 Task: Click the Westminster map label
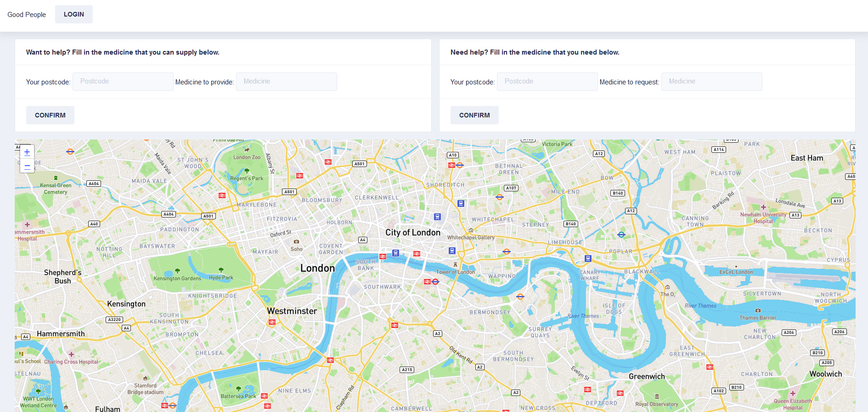pos(292,311)
